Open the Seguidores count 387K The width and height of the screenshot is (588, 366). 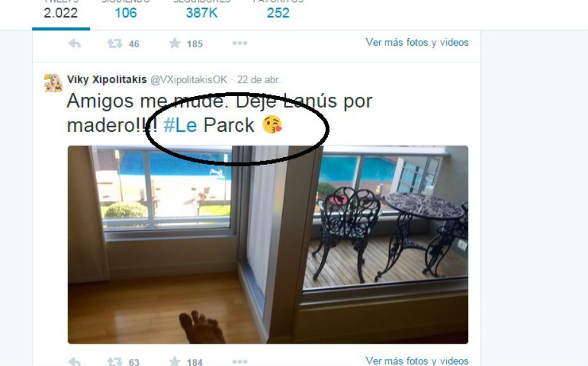tap(202, 13)
